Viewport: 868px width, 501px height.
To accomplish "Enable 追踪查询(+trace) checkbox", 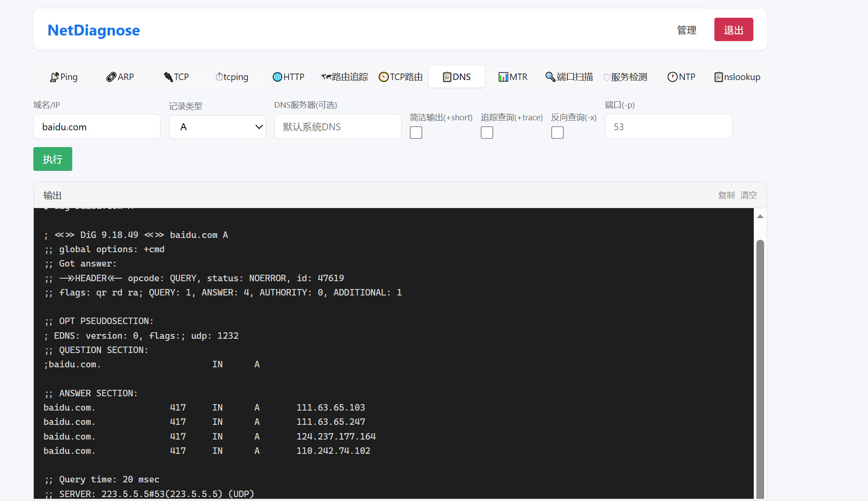I will [x=487, y=133].
